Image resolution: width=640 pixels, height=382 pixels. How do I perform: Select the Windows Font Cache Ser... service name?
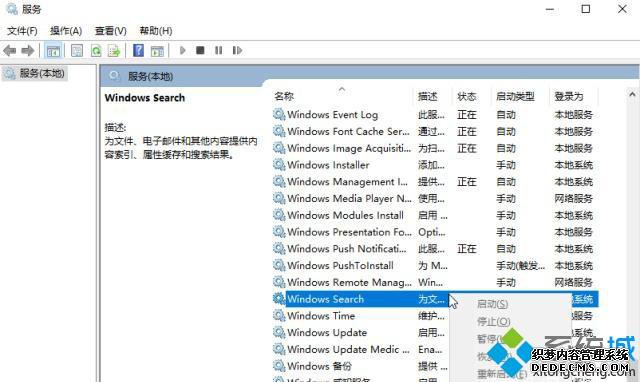click(349, 131)
